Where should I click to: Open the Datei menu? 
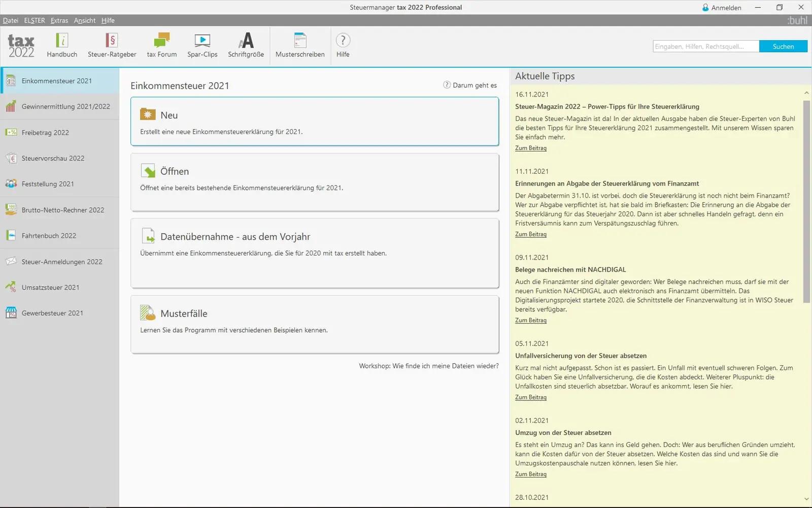(x=11, y=20)
